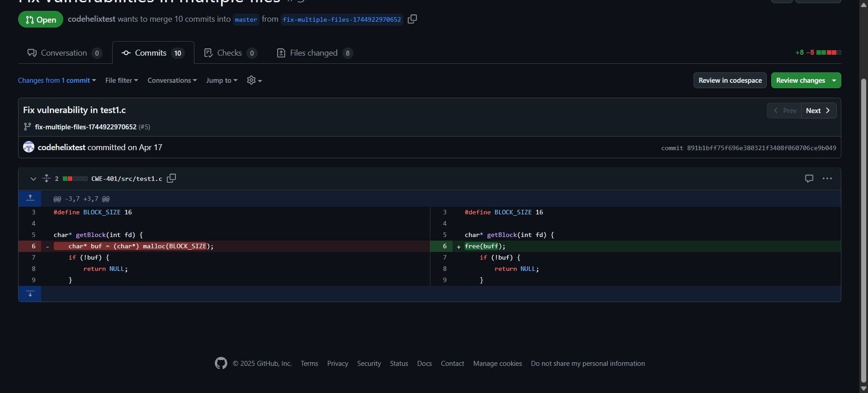Click the Contact footer link
The width and height of the screenshot is (868, 393).
[453, 364]
